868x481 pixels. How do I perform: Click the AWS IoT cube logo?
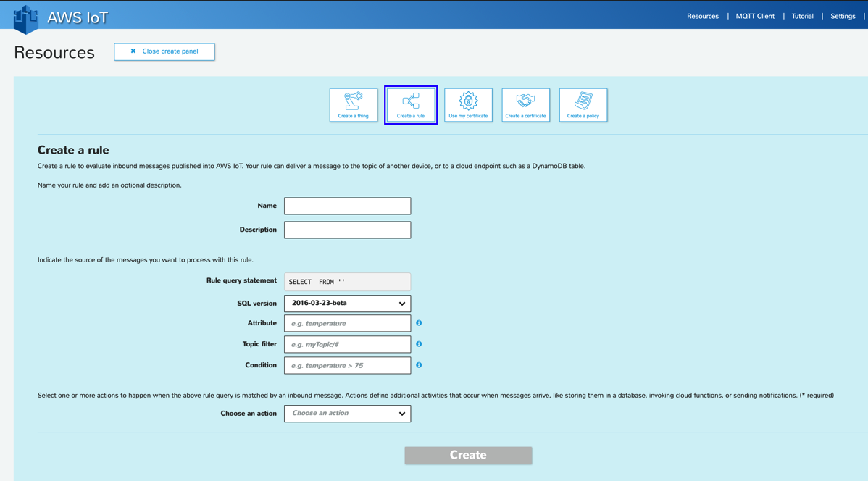[x=26, y=19]
